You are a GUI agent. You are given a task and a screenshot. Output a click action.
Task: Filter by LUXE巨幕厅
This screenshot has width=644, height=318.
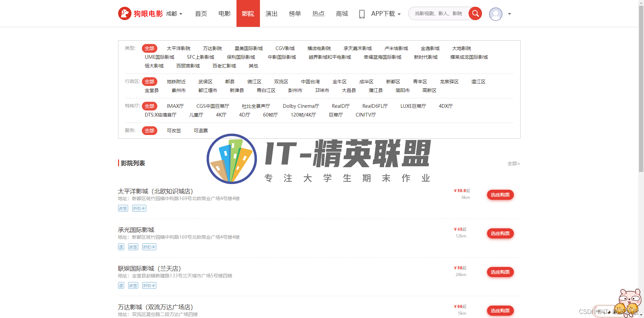tap(413, 106)
